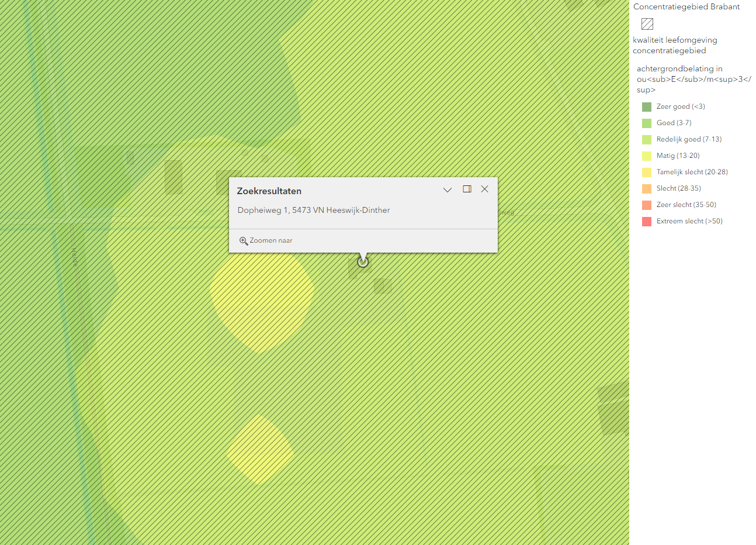
Task: Click the hatched Concentratiegebied legend symbol
Action: (647, 24)
